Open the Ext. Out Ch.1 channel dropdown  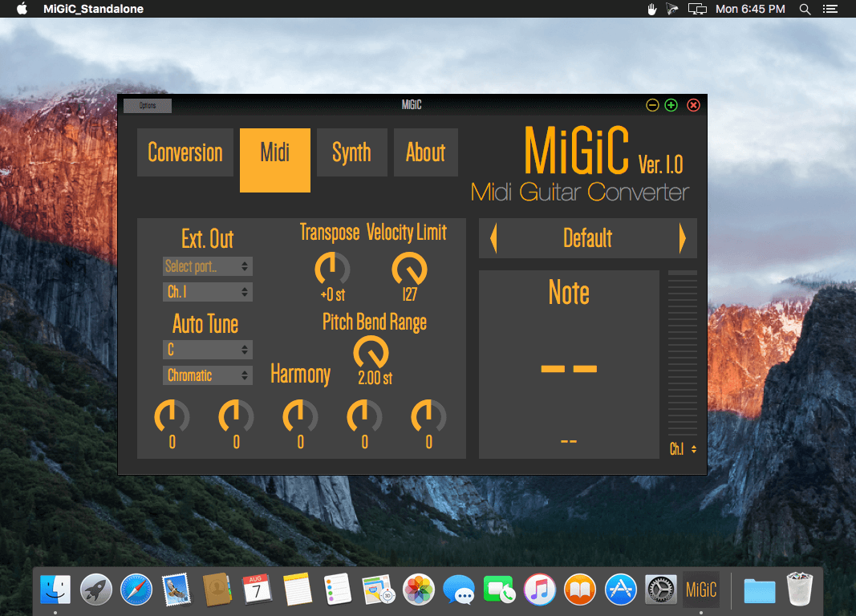tap(208, 292)
